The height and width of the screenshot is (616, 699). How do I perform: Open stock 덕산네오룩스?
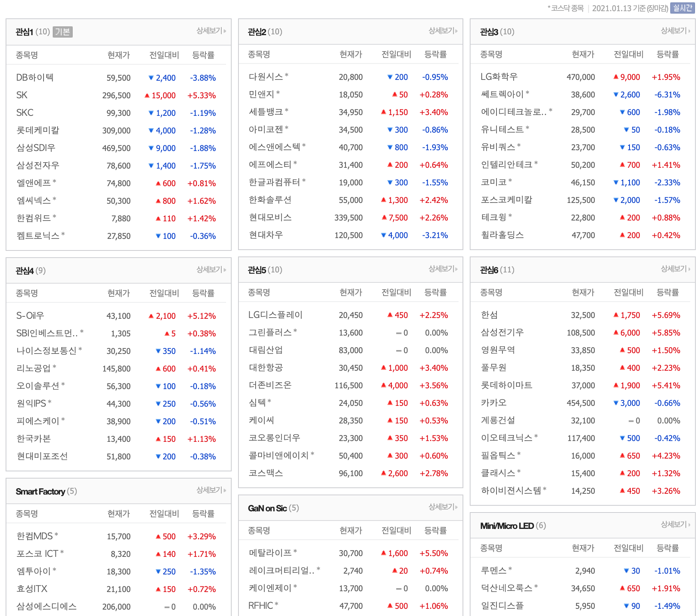[506, 588]
